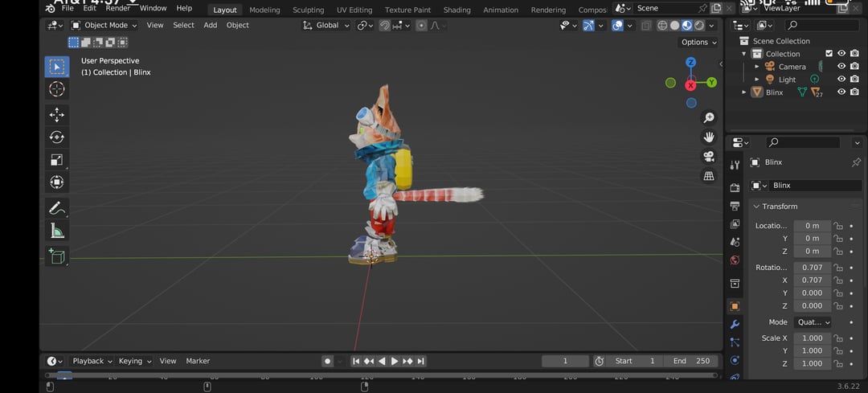This screenshot has height=393, width=868.
Task: Activate the Rotate tool
Action: (x=56, y=137)
